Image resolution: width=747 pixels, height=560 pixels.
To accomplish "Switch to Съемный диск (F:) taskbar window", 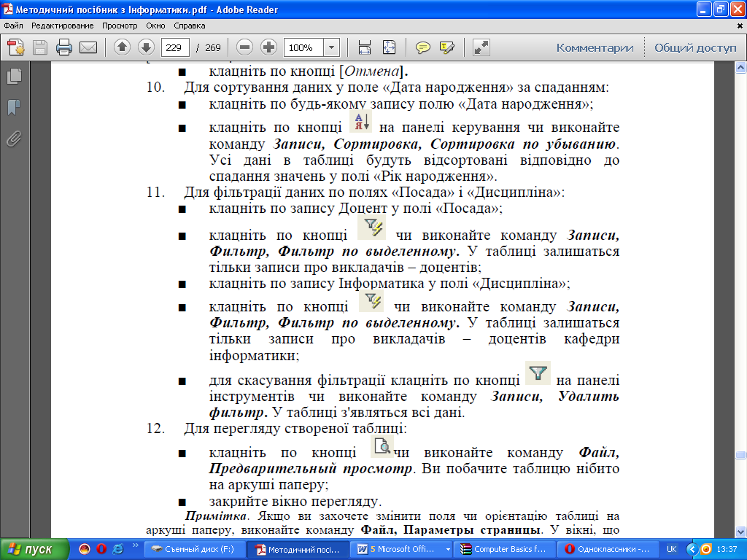I will pos(194,549).
